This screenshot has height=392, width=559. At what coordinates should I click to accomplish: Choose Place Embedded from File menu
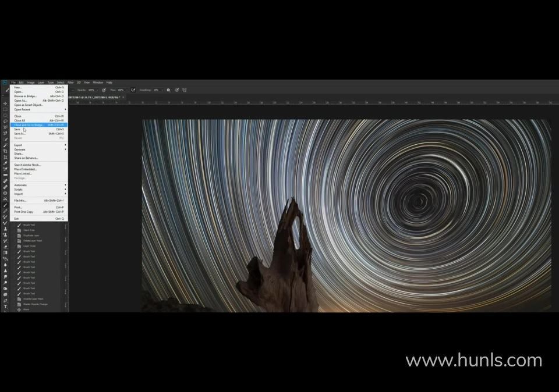pyautogui.click(x=25, y=169)
